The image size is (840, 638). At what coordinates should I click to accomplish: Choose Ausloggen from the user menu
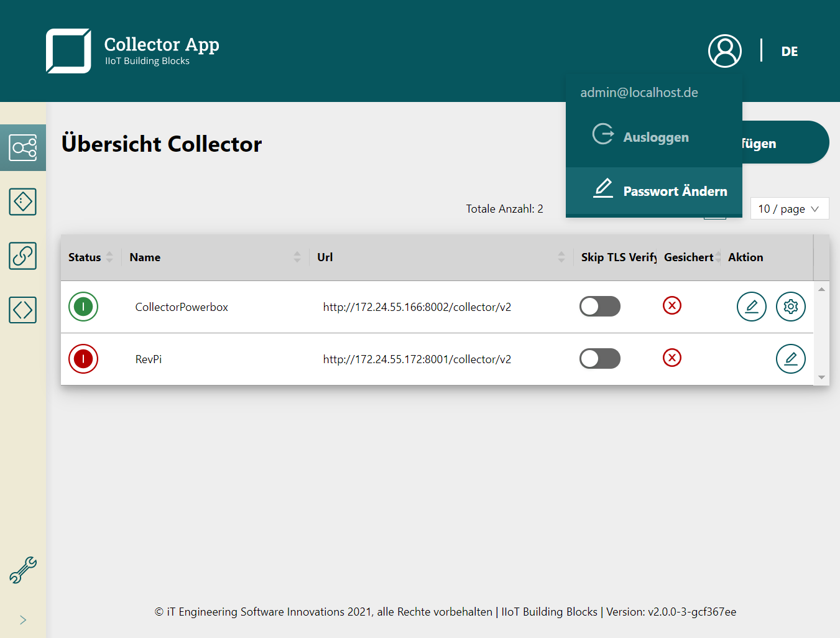[x=655, y=137]
